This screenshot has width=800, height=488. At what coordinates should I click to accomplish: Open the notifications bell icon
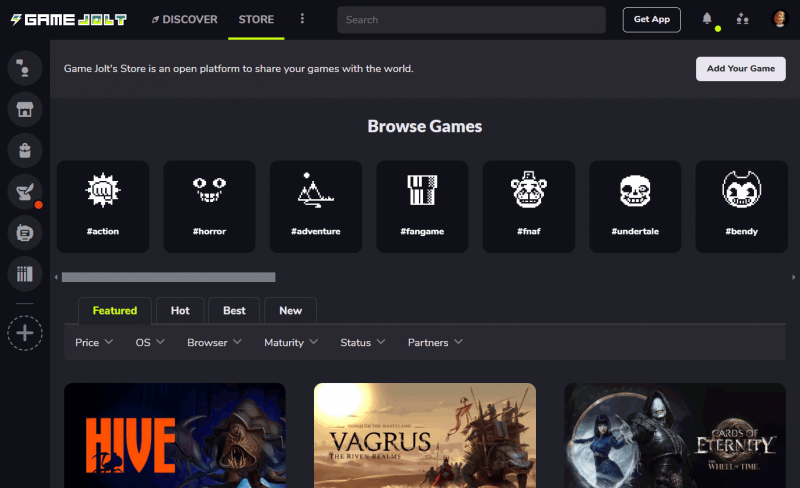[707, 19]
